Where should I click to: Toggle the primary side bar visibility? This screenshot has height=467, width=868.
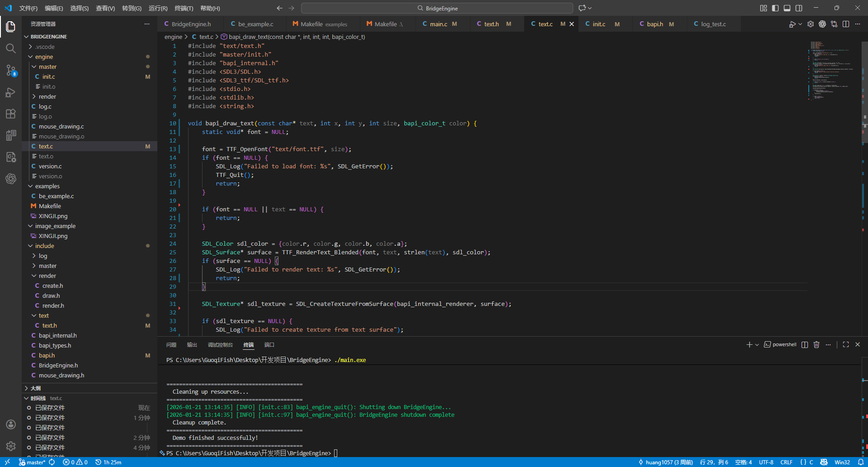(x=775, y=8)
